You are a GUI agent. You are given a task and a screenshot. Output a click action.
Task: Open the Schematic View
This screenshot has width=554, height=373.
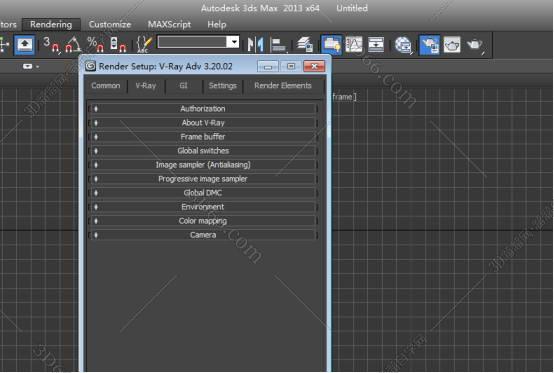[376, 45]
